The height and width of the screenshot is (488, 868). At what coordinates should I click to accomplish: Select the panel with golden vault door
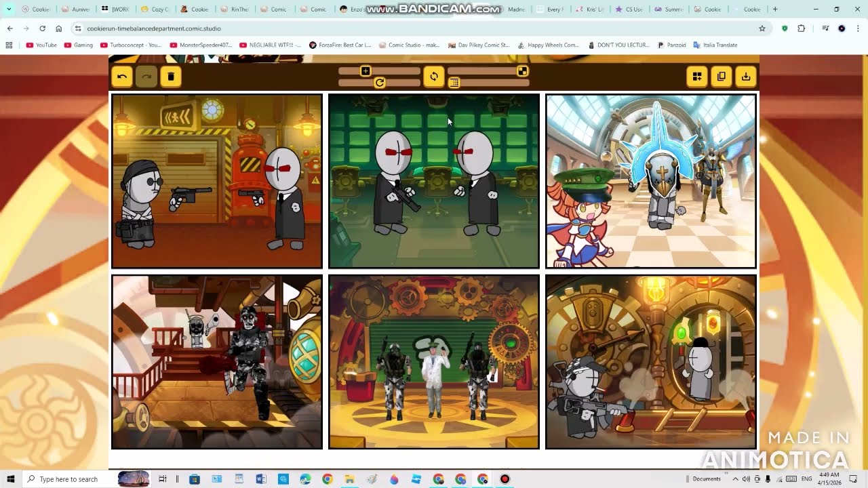click(651, 362)
